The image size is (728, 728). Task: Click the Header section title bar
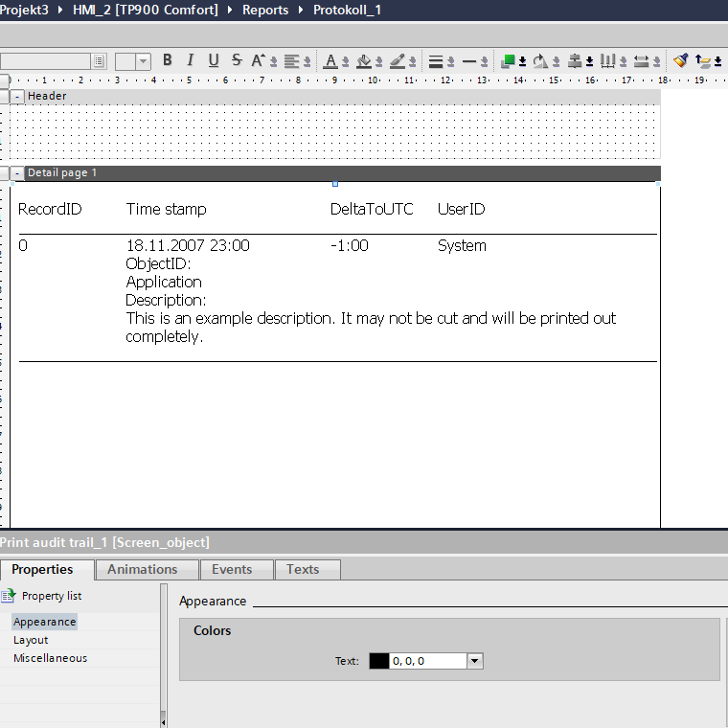pyautogui.click(x=343, y=97)
